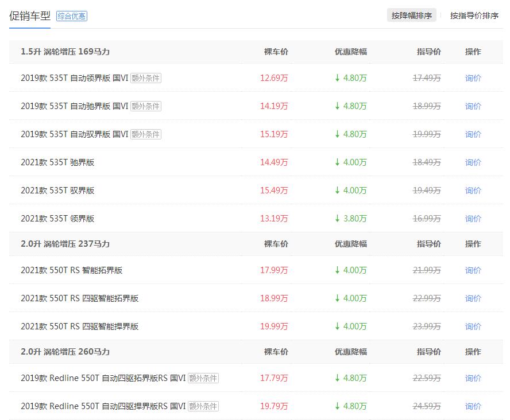Click the 22.99万 guide price

point(427,298)
